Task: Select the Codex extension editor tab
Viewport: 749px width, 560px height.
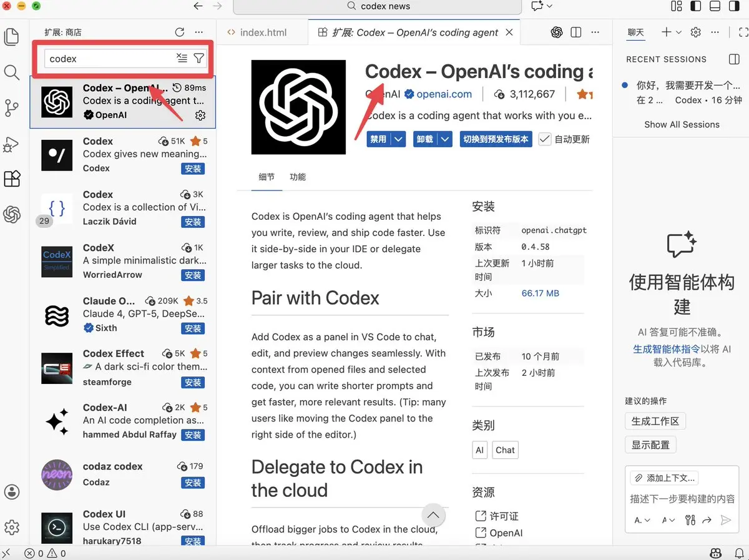Action: pos(415,32)
